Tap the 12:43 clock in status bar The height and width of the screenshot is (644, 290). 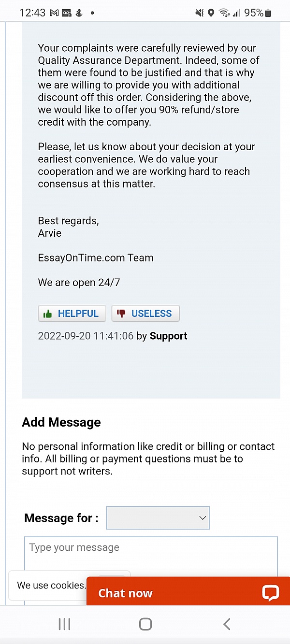tap(32, 13)
